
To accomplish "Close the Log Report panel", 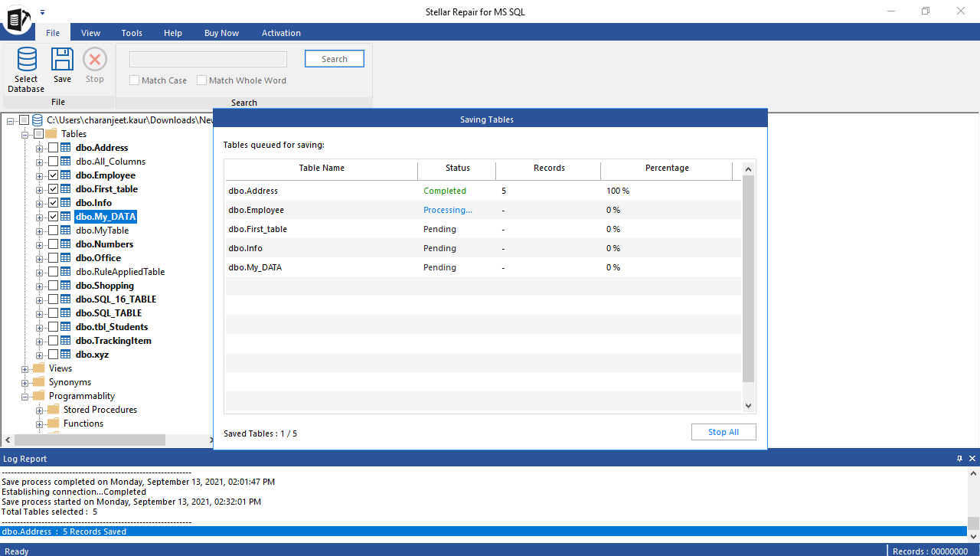I will pos(973,459).
